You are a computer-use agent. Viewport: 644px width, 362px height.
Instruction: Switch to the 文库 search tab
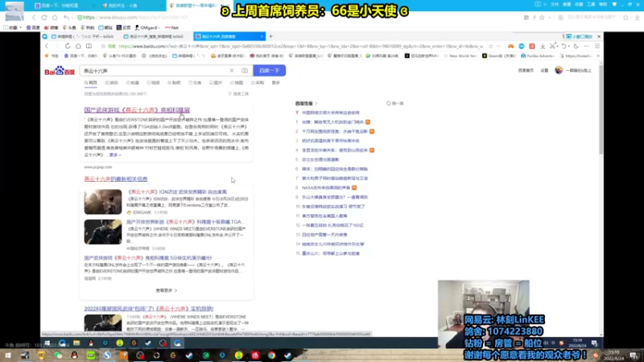(x=195, y=83)
